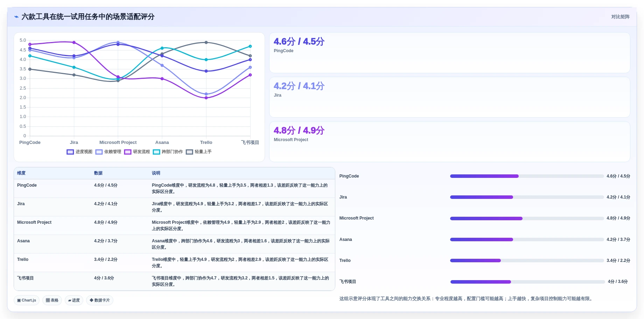Screen dimensions: 644x319
Task: Click the Microsoft Project x-axis label
Action: (x=118, y=143)
